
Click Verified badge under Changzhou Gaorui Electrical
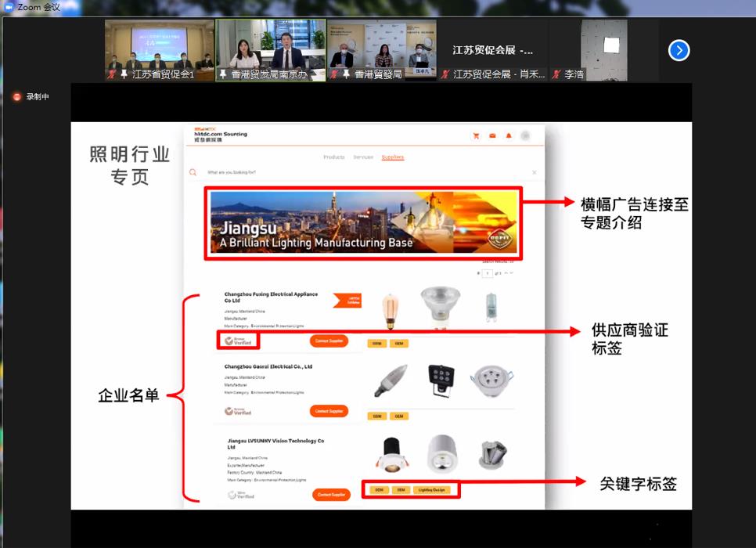point(238,412)
